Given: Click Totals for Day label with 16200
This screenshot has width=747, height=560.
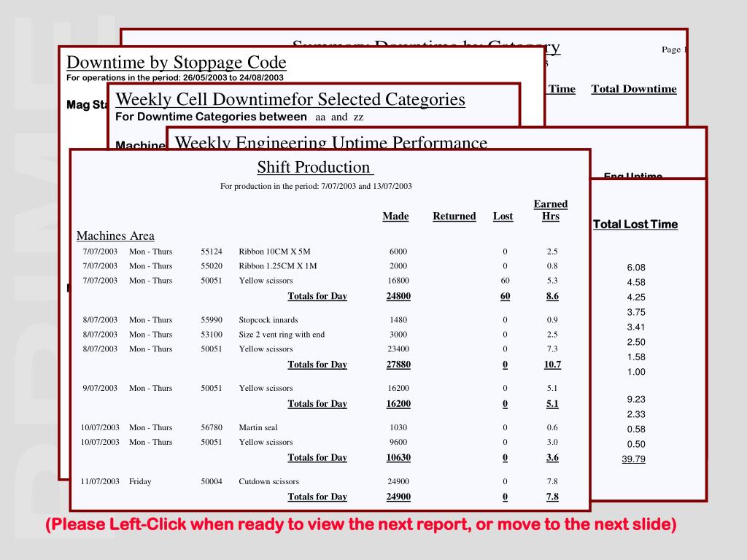Looking at the screenshot, I should point(317,404).
